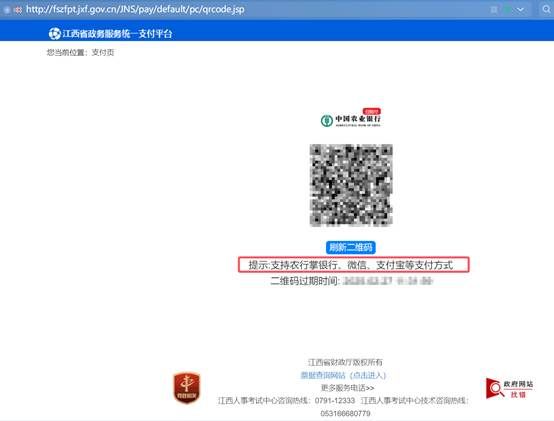554x421 pixels.
Task: Click the 刷新二维码 refresh button
Action: tap(350, 247)
